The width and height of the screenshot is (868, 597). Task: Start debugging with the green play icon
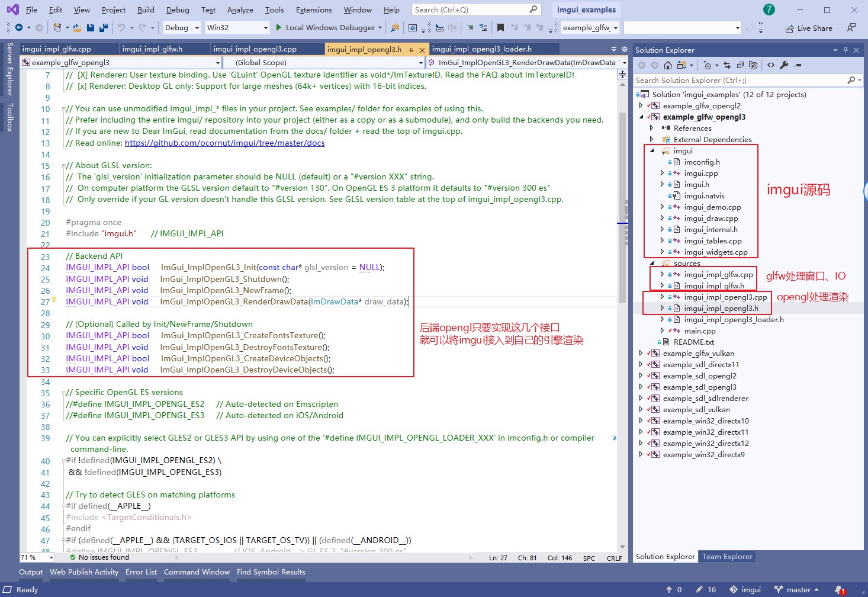click(x=279, y=27)
